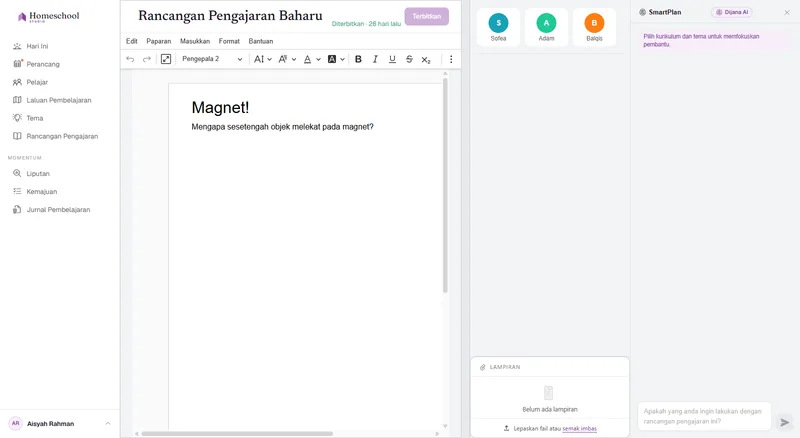The height and width of the screenshot is (438, 800).
Task: Toggle bold formatting
Action: click(x=358, y=59)
